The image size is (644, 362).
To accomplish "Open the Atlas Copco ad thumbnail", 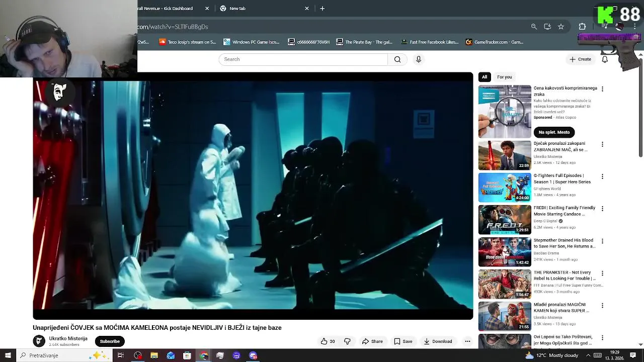I will tap(505, 112).
